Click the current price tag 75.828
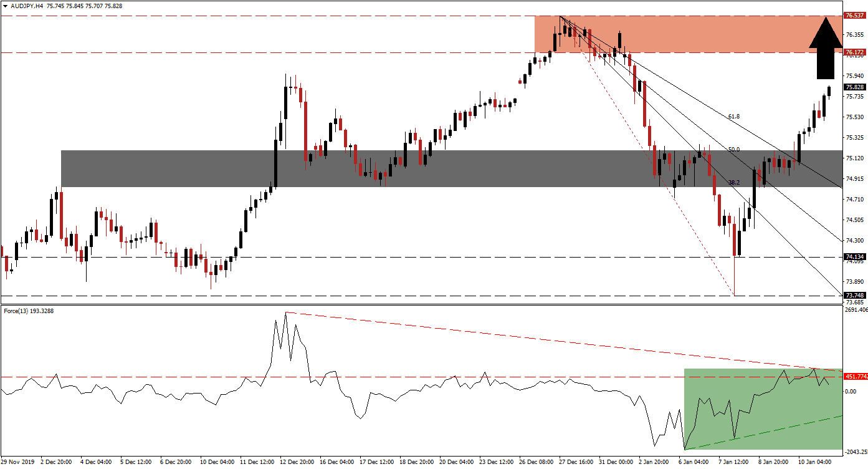 coord(853,88)
